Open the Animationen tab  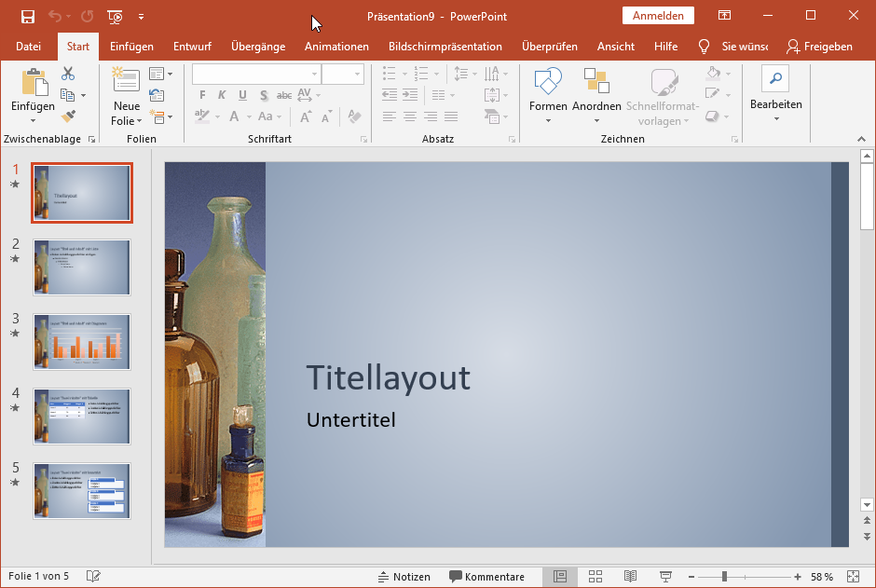(336, 47)
